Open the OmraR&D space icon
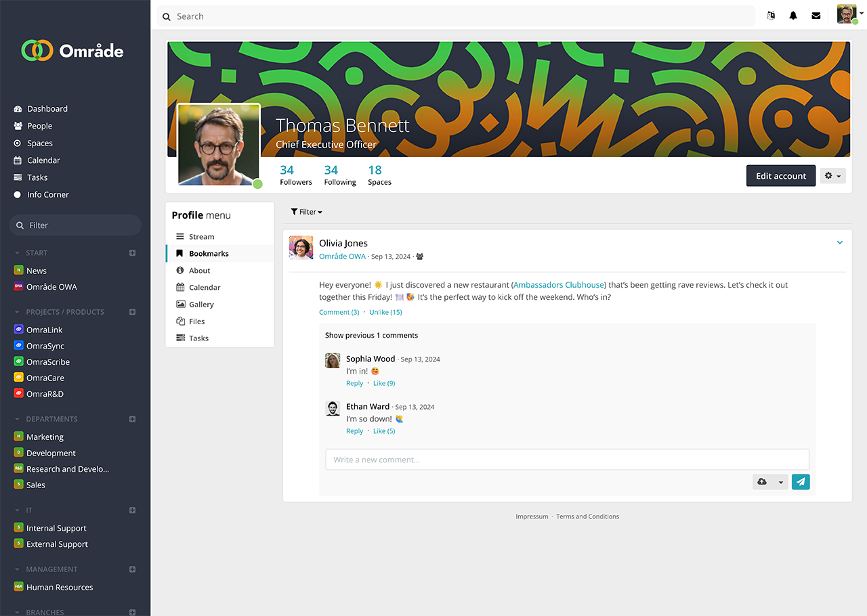The width and height of the screenshot is (867, 616). click(19, 393)
